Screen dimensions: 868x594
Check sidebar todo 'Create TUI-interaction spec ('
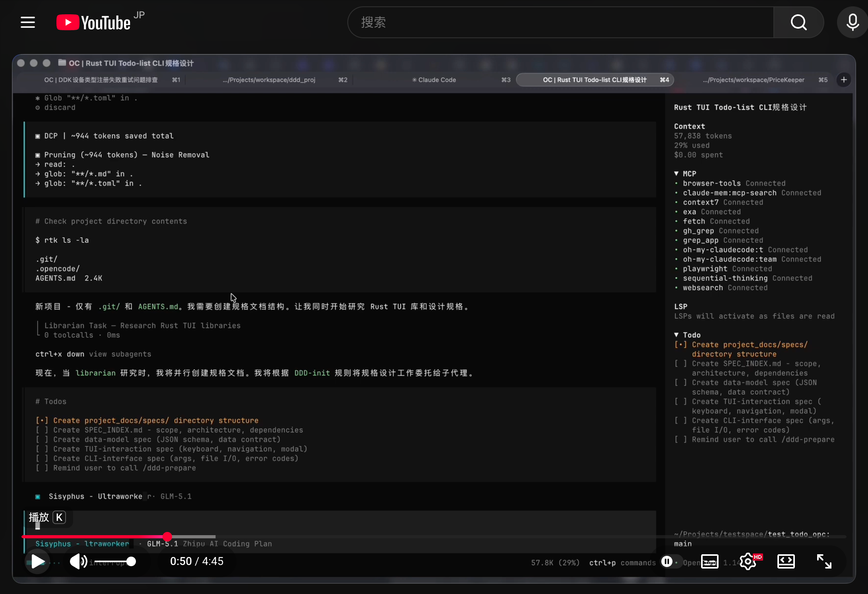680,402
